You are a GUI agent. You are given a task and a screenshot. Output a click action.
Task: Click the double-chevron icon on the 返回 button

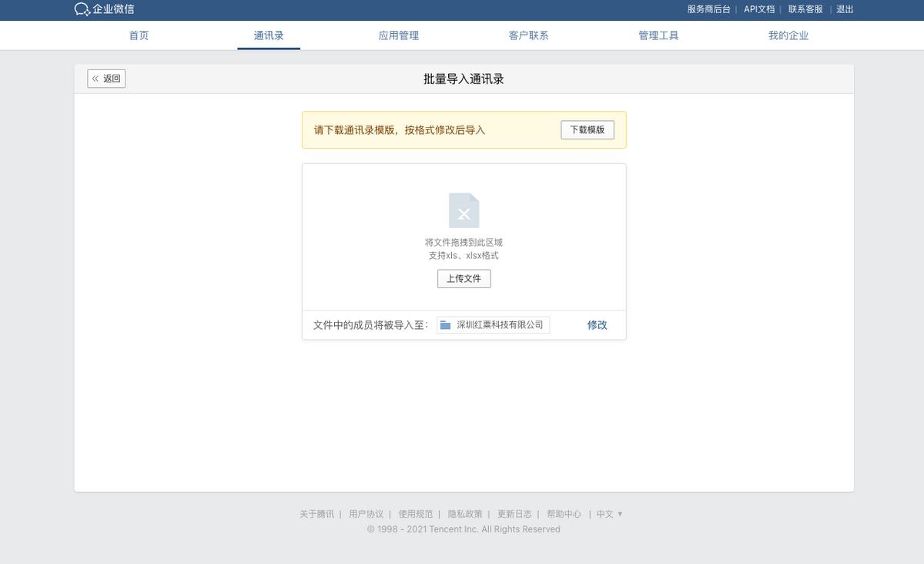click(95, 78)
